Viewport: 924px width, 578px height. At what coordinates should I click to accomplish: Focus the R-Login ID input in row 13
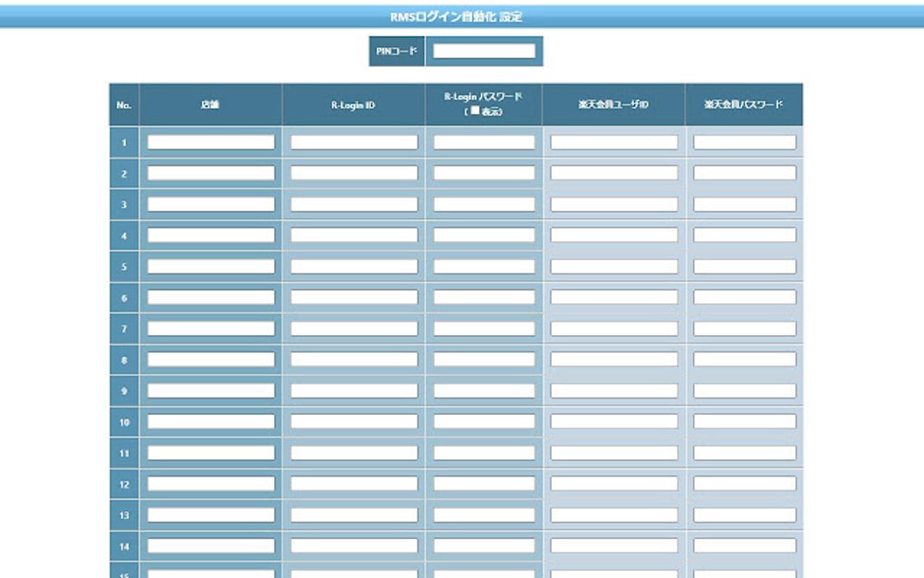coord(354,515)
